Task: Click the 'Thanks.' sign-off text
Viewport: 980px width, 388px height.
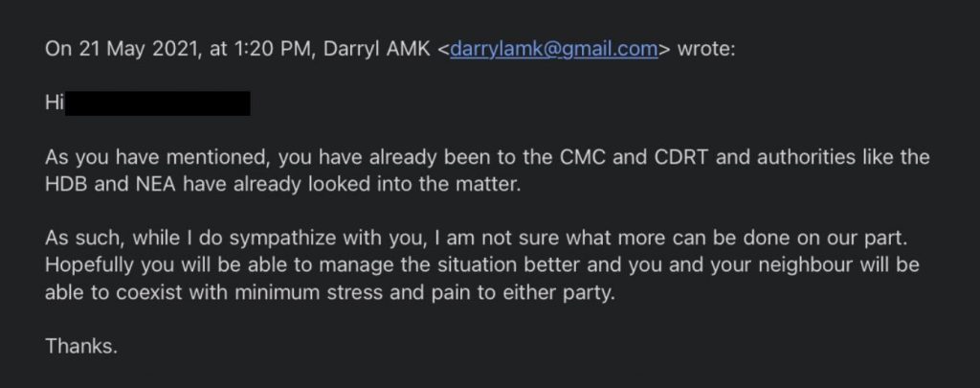Action: pyautogui.click(x=81, y=346)
